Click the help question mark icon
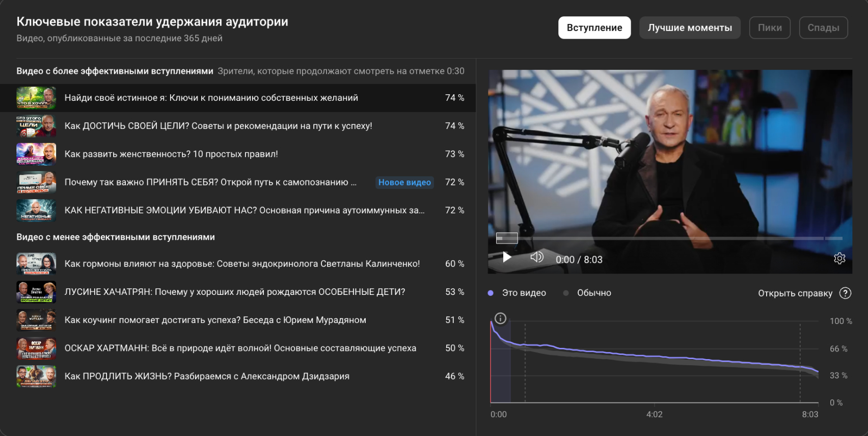The width and height of the screenshot is (868, 436). [845, 293]
